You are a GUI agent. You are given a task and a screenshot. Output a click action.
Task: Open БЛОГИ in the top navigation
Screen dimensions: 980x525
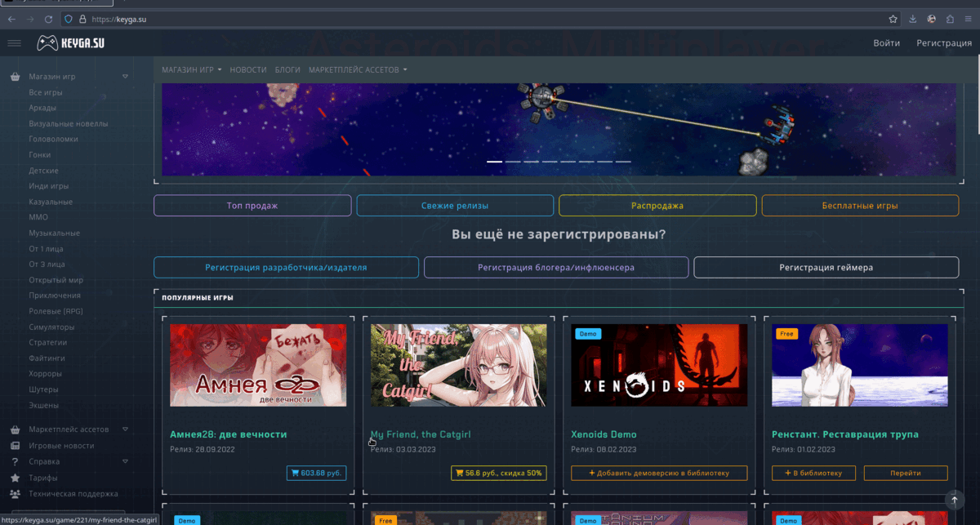(287, 70)
